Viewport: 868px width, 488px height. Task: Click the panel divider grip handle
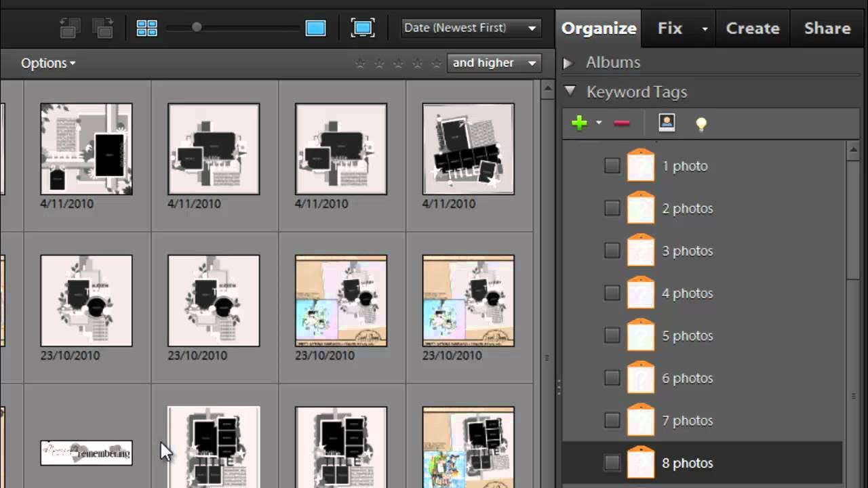tap(559, 387)
